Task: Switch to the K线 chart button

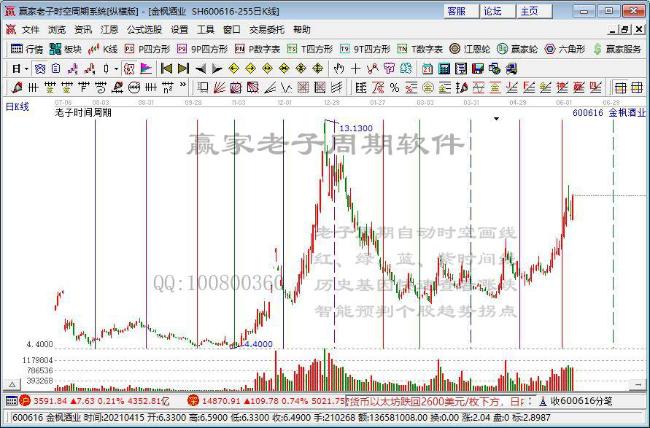Action: pyautogui.click(x=103, y=49)
